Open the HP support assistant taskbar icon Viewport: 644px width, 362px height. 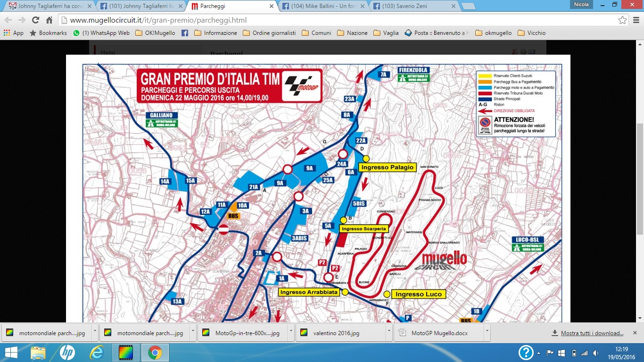pos(67,353)
